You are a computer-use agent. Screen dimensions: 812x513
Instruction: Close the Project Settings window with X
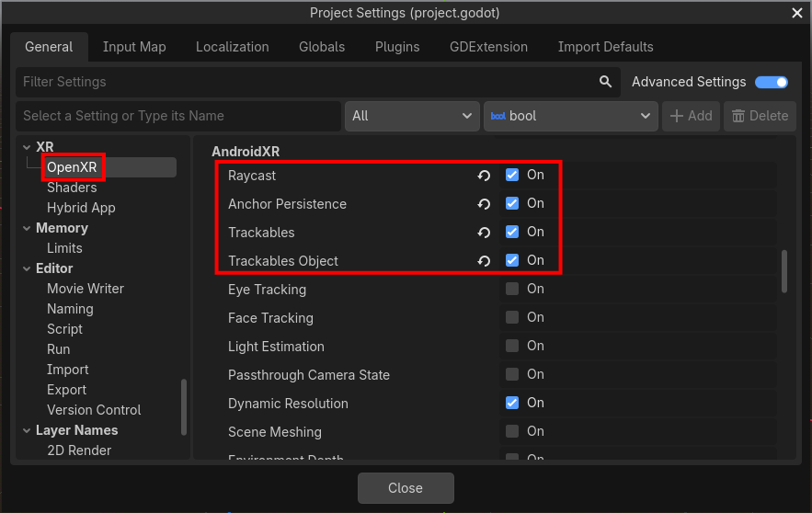click(x=797, y=13)
